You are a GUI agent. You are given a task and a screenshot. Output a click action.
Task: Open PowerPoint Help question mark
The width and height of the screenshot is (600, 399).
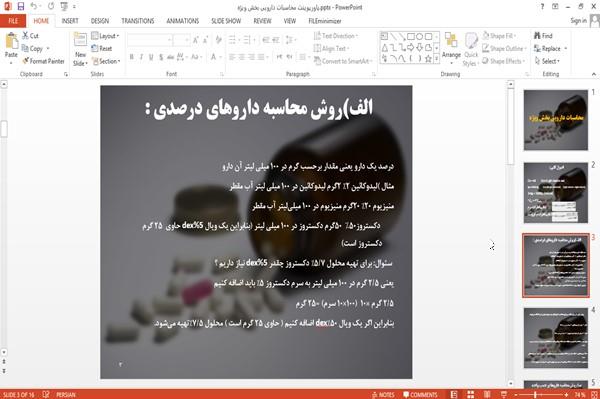point(542,7)
